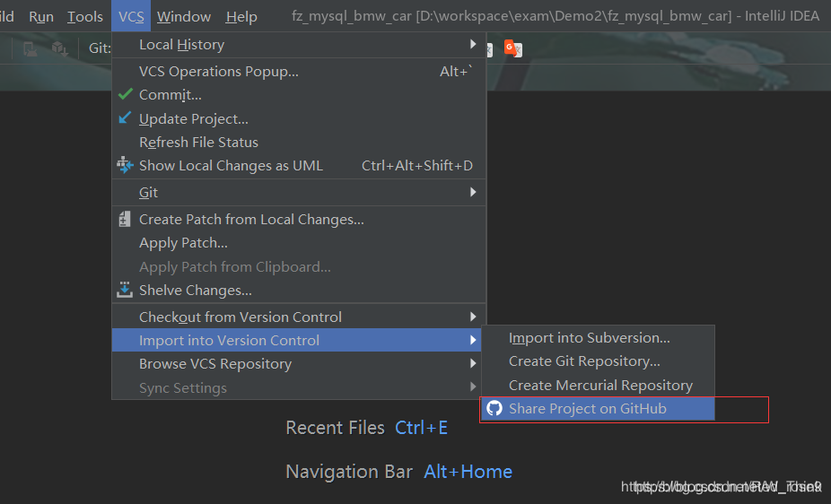Click the Create Patch file icon
Viewport: 831px width, 504px height.
(125, 219)
